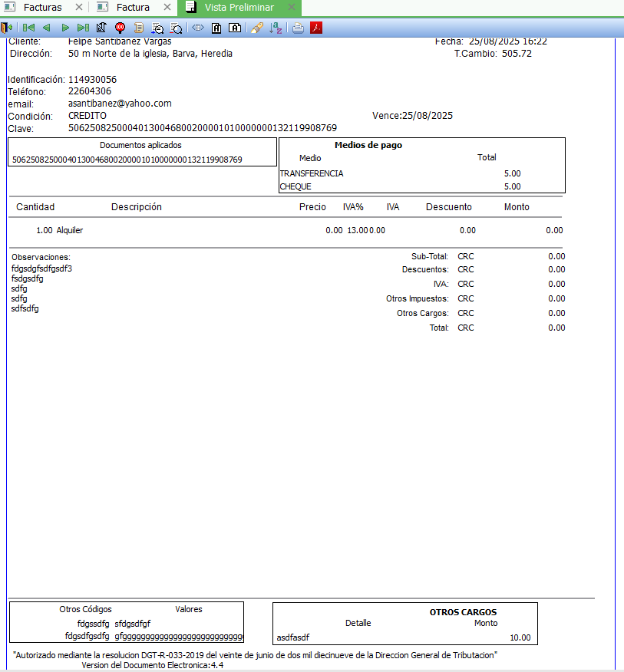Select landscape page orientation icon
The image size is (624, 672).
tap(235, 28)
